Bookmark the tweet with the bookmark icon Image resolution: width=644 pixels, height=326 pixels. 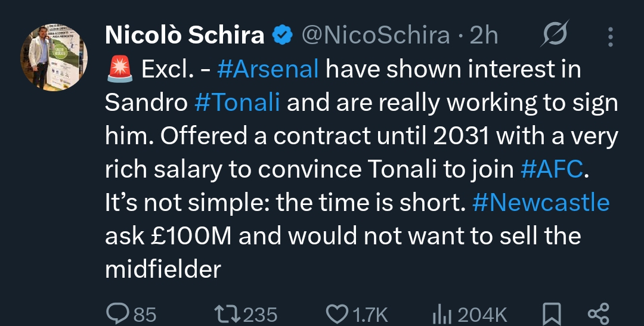[x=551, y=313]
